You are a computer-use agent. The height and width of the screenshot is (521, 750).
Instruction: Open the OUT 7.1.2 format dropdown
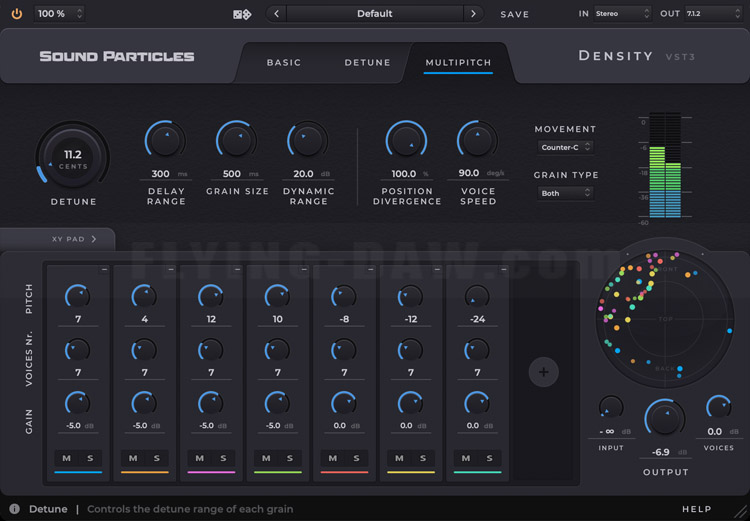[713, 14]
